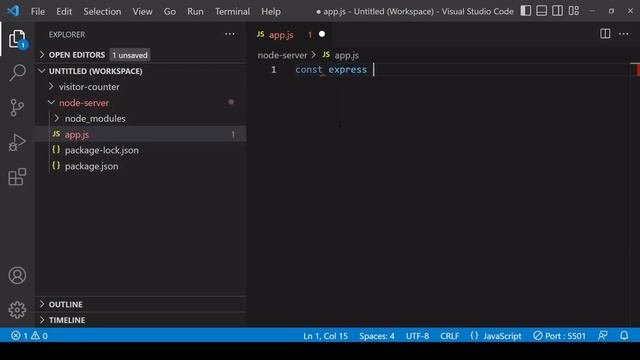Click the red error marker in overview ruler

point(638,69)
